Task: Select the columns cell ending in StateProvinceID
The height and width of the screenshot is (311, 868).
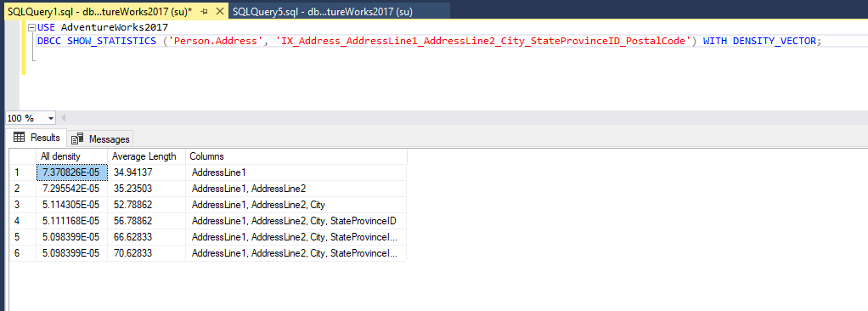Action: pyautogui.click(x=296, y=221)
